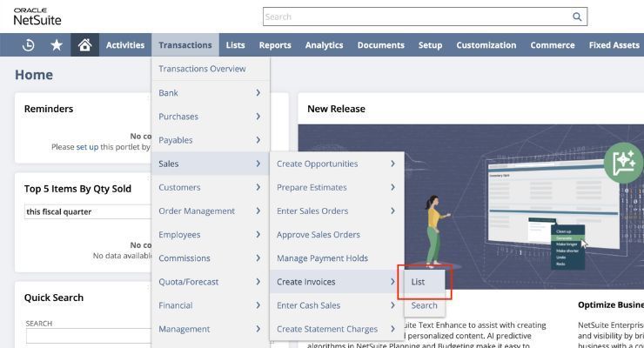
Task: Select Create Opportunities in Sales submenu
Action: 337,164
